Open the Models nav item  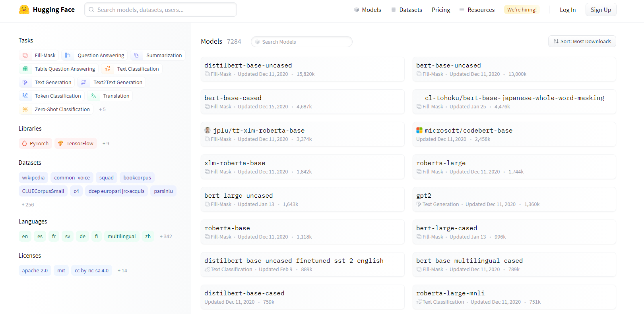pos(368,10)
